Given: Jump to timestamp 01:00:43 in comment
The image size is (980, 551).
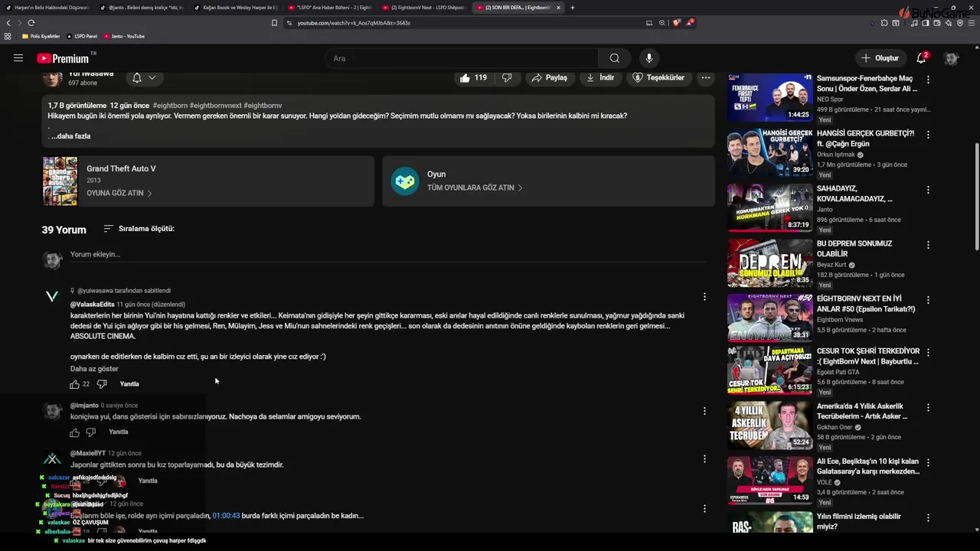Looking at the screenshot, I should click(226, 516).
